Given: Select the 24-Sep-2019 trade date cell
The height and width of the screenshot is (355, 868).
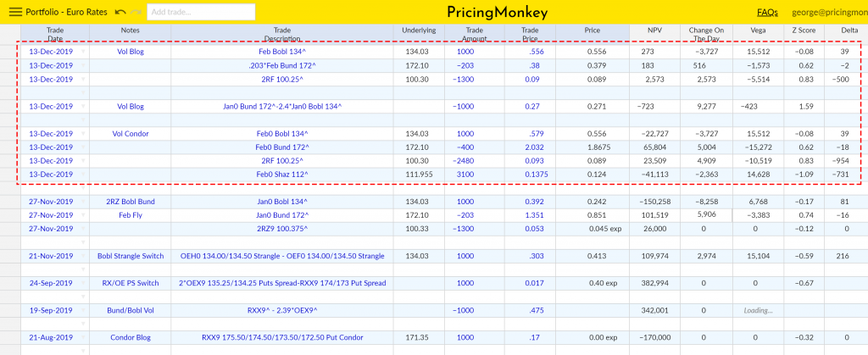Looking at the screenshot, I should tap(55, 283).
